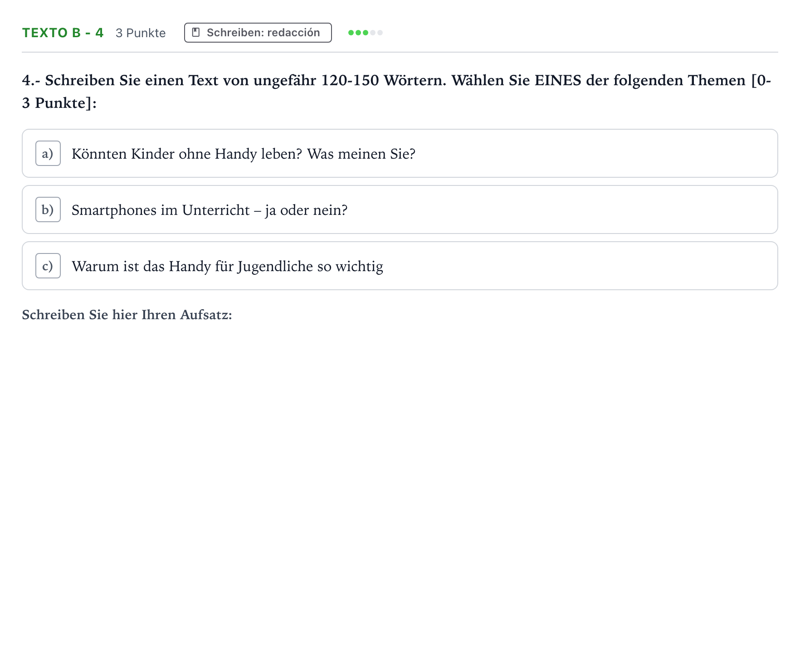The width and height of the screenshot is (800, 672).
Task: Choose topic 'Smartphones im Unterricht – ja oder nein?'
Action: (x=400, y=209)
